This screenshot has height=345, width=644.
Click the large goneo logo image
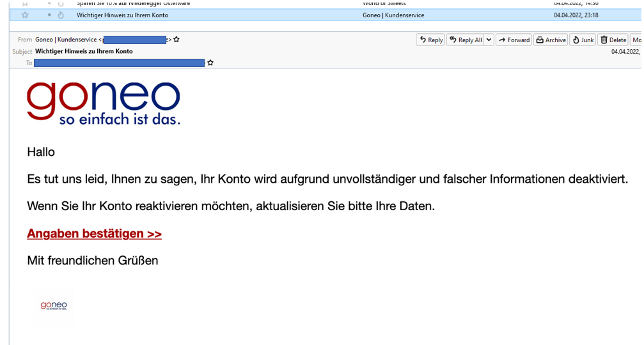pyautogui.click(x=104, y=103)
